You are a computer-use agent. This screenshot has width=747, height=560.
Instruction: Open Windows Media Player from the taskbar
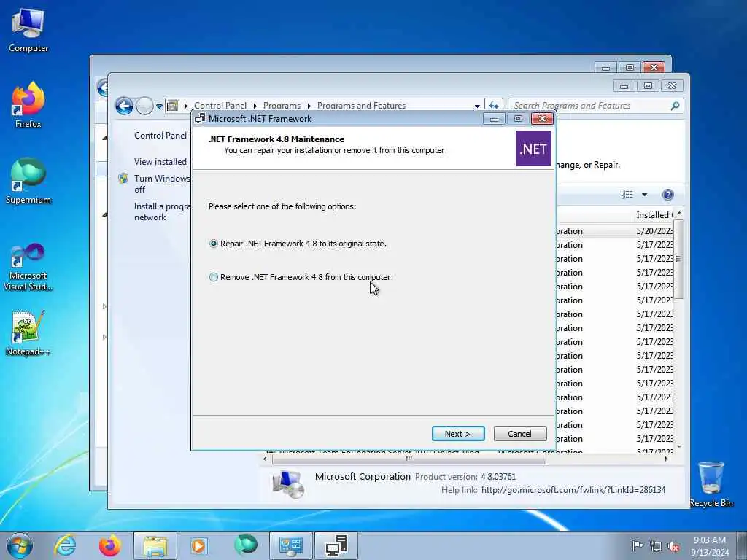click(200, 545)
